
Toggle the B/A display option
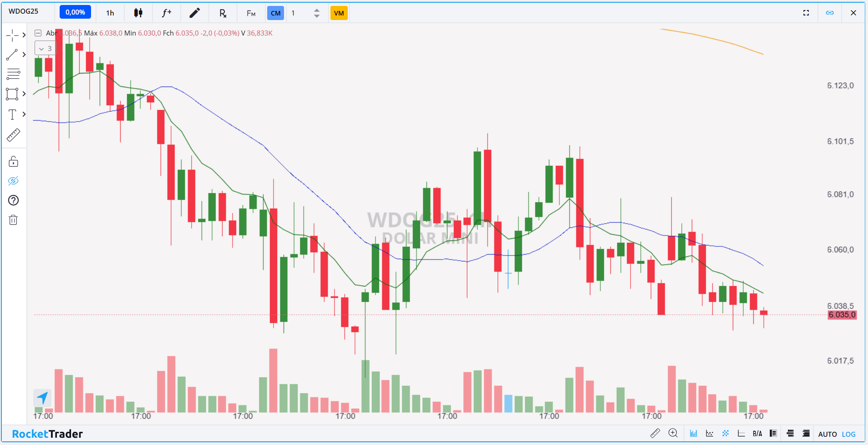click(757, 434)
